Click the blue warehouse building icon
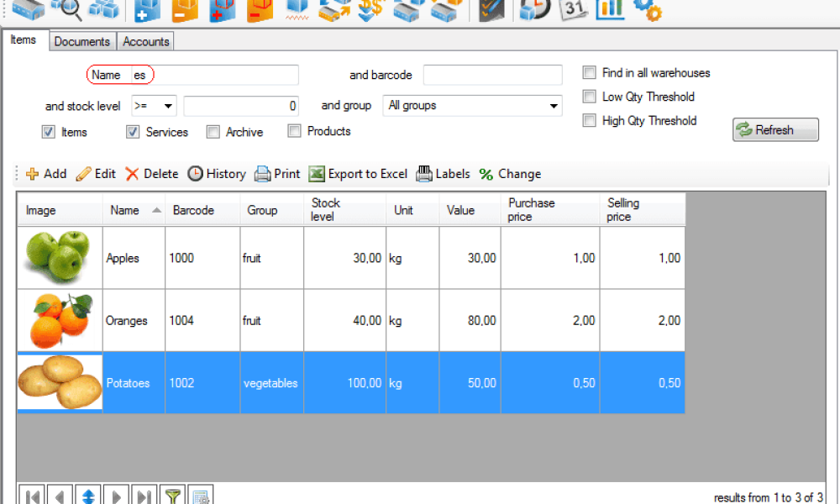The width and height of the screenshot is (840, 504). [28, 9]
